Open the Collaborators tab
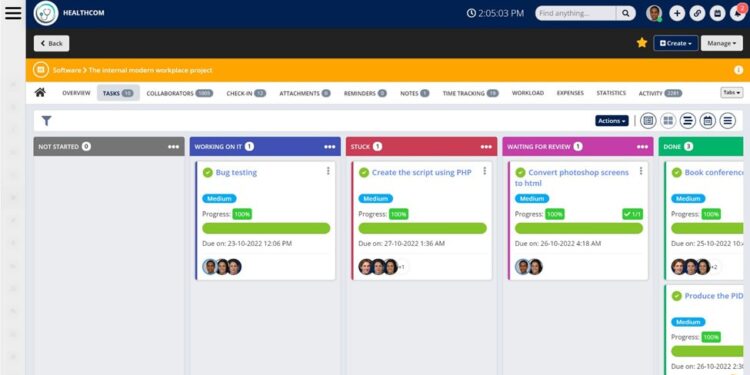This screenshot has height=375, width=750. point(180,93)
